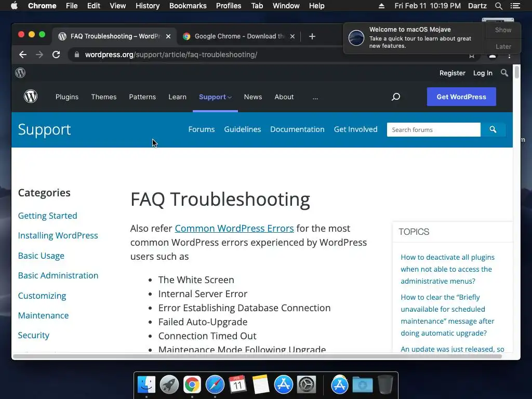Open a new tab with plus button
The height and width of the screenshot is (399, 532).
[x=312, y=36]
